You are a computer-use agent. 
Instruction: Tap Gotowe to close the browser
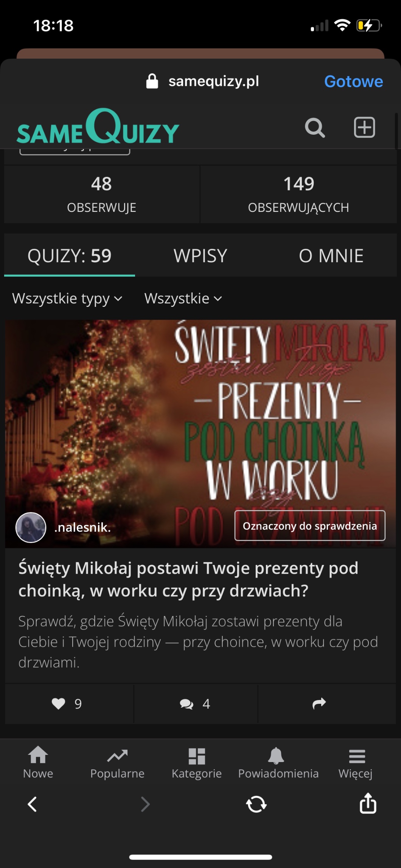click(353, 81)
